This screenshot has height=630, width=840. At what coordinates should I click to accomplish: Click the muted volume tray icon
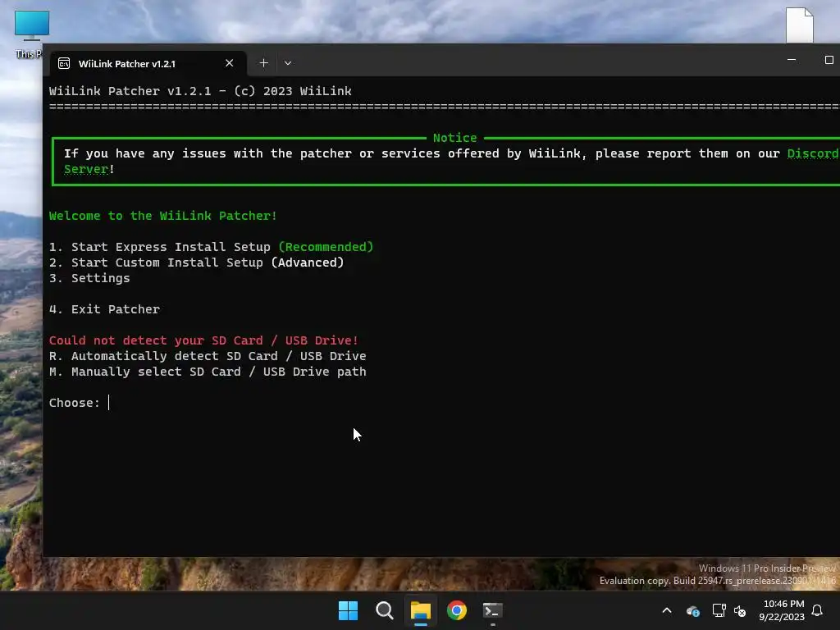click(x=740, y=610)
